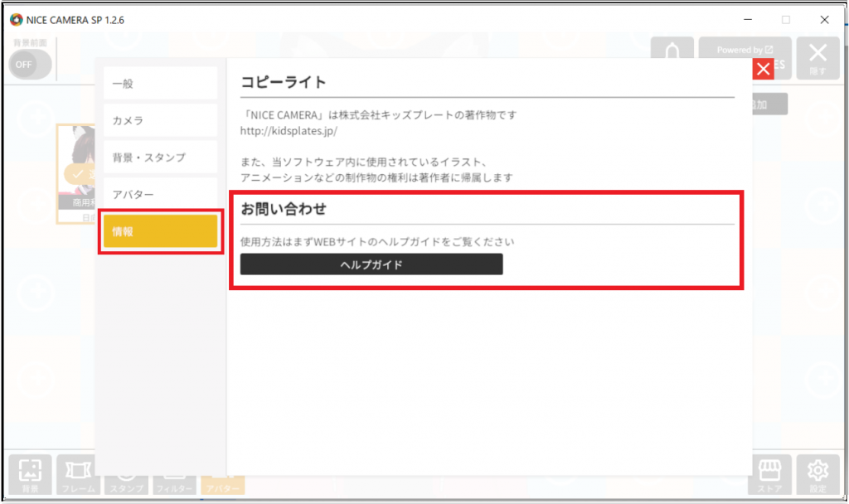The image size is (849, 504).
Task: Select the アバター settings tab
Action: (x=160, y=194)
